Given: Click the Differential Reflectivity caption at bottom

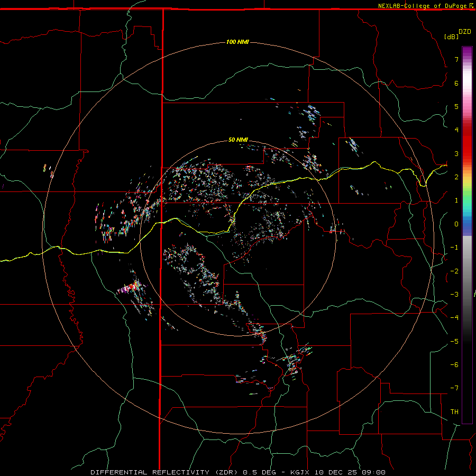Looking at the screenshot, I should 238,472.
